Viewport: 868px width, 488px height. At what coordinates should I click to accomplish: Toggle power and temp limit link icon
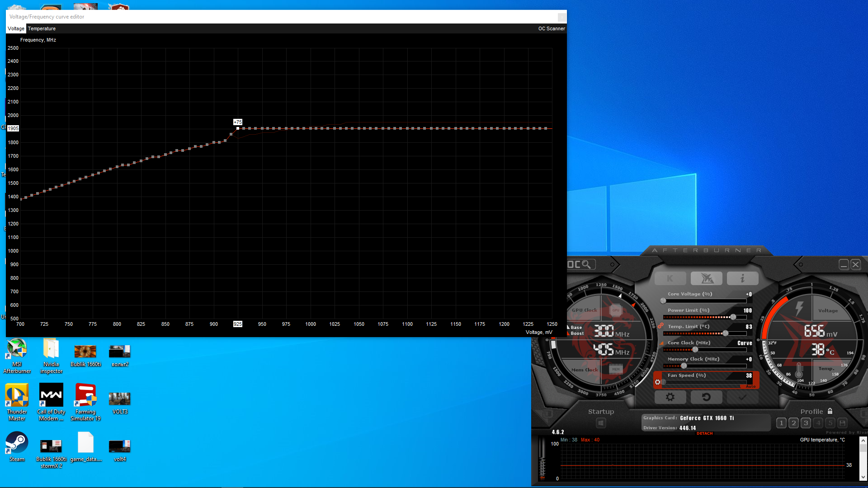click(660, 326)
